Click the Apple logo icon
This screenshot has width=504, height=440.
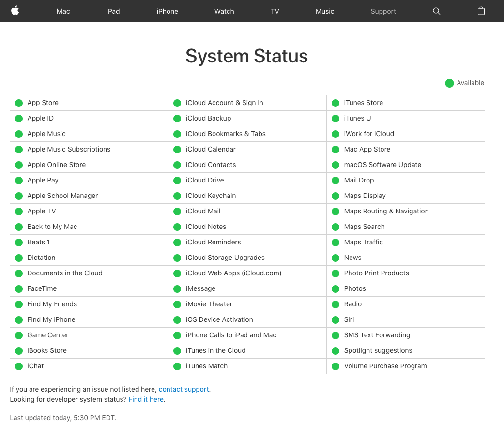[15, 11]
